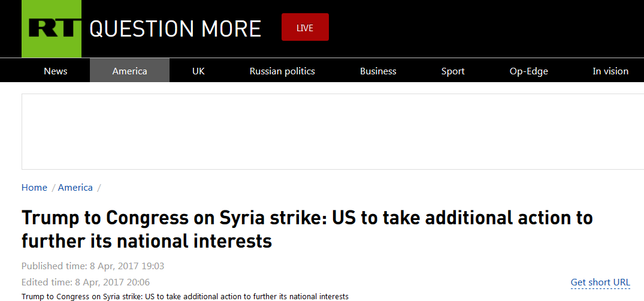Navigate to the Business section
This screenshot has width=644, height=301.
[378, 71]
